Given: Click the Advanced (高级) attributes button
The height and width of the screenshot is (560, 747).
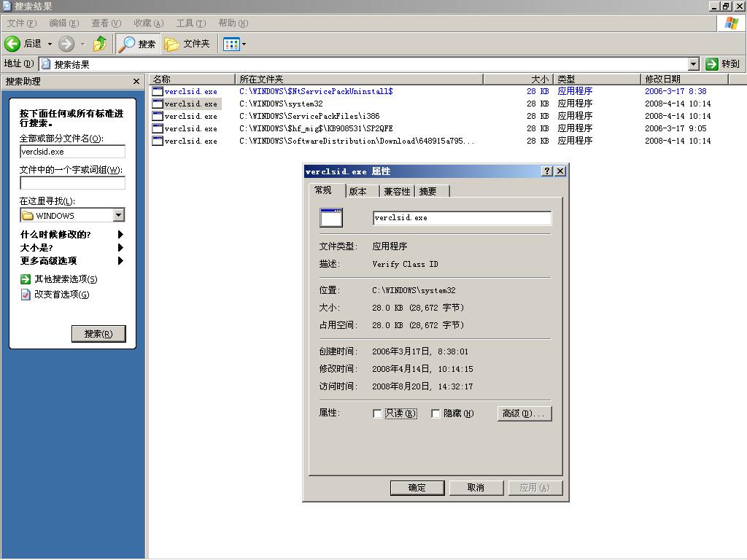Looking at the screenshot, I should [524, 413].
